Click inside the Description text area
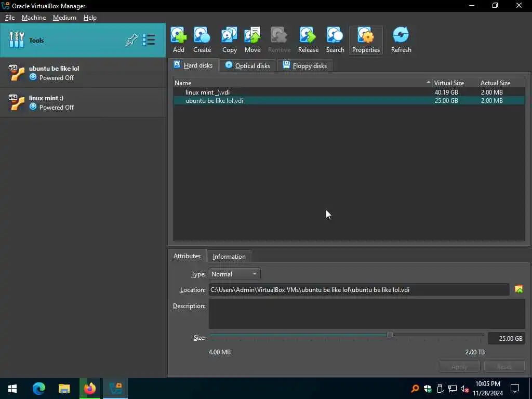This screenshot has height=399, width=532. coord(367,314)
